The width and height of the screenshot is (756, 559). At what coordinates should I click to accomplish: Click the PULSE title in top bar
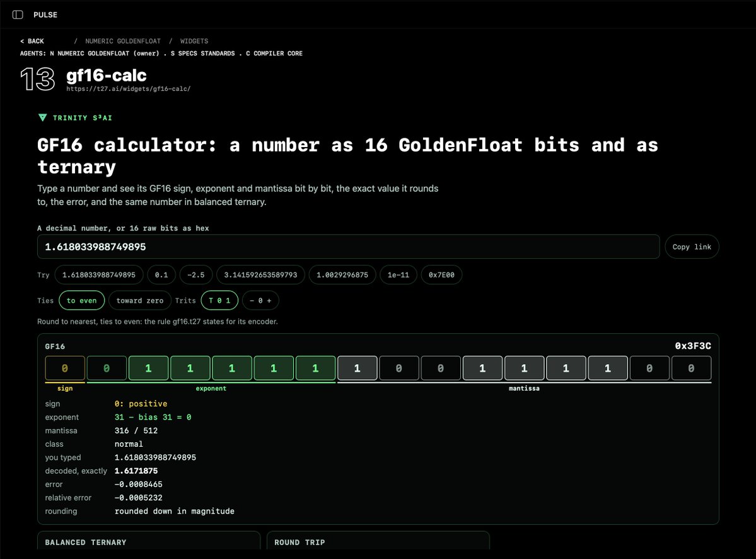pyautogui.click(x=45, y=15)
